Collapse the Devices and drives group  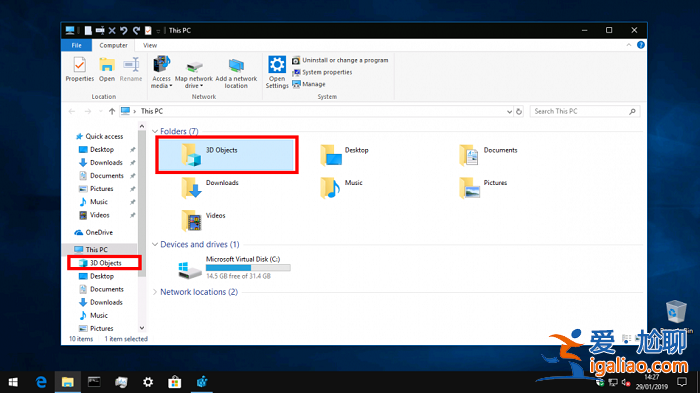[x=155, y=244]
